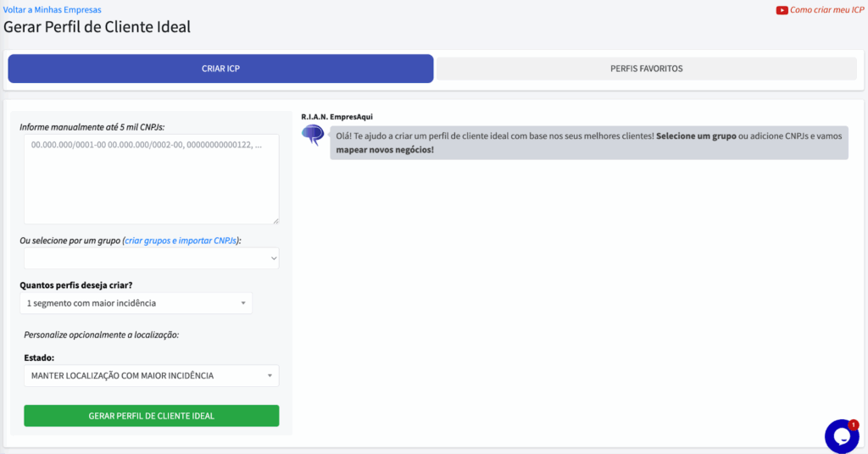
Task: Click the R.I.A.N. brain avatar icon
Action: point(313,136)
